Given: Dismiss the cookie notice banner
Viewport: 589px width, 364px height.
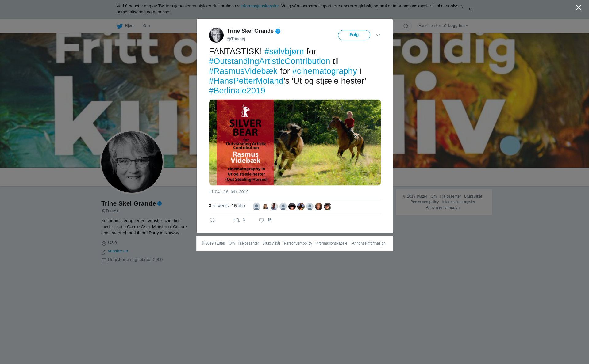Looking at the screenshot, I should 470,9.
